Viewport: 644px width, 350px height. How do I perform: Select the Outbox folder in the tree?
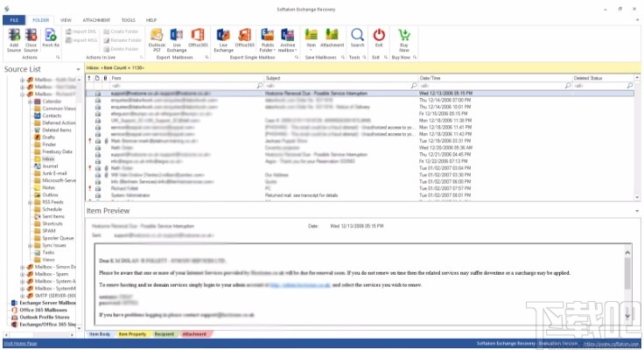(x=50, y=195)
